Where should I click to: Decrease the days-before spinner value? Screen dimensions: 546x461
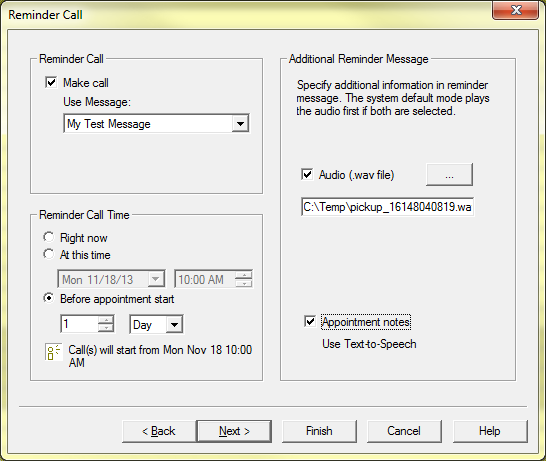click(x=106, y=328)
